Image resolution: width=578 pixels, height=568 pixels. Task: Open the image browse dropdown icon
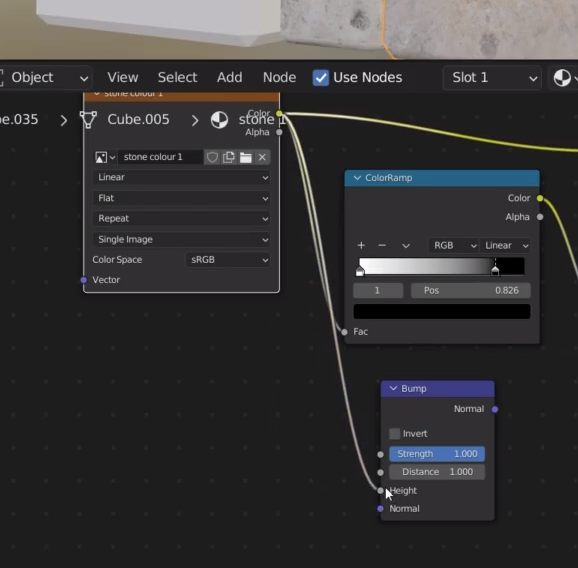click(105, 157)
